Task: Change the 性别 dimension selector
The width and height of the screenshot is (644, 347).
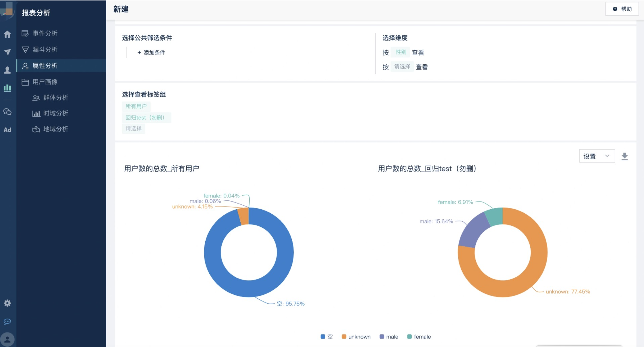Action: [x=401, y=52]
